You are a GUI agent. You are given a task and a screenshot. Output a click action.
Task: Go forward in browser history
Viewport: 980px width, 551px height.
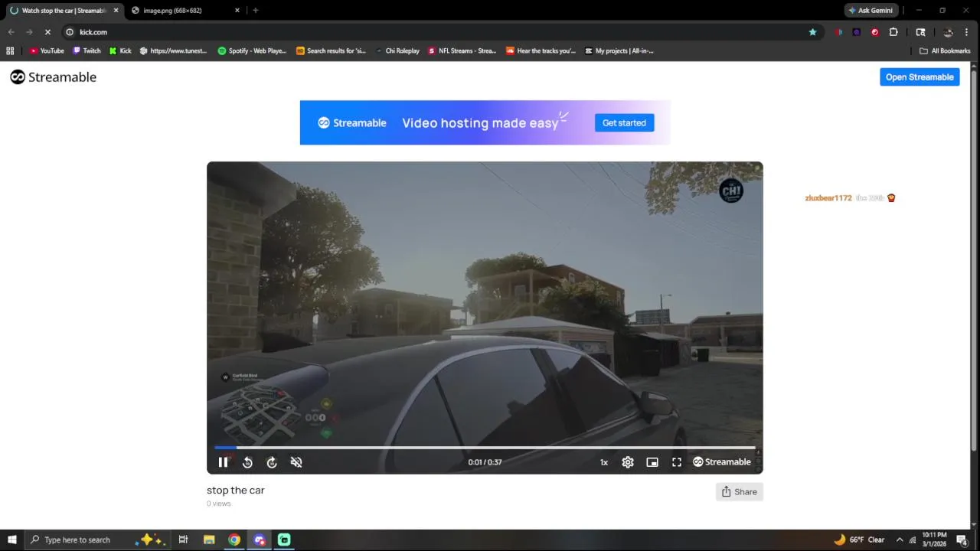pos(29,32)
